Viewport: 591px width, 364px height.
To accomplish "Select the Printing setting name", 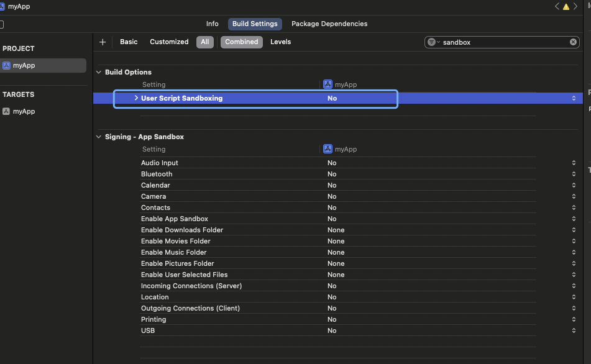I will pyautogui.click(x=153, y=319).
